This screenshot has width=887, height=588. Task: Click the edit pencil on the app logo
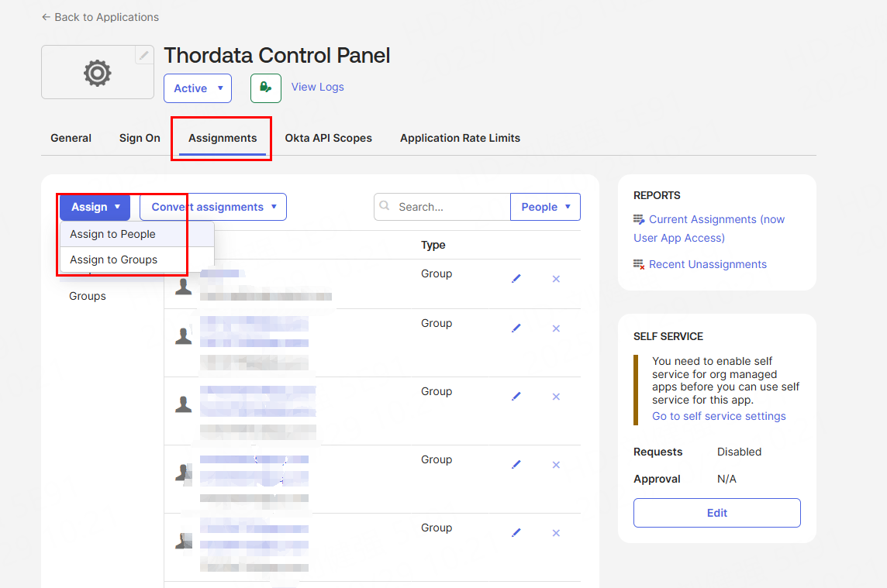coord(143,55)
